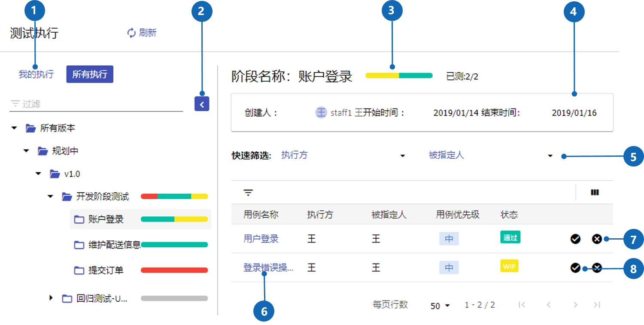Click the 回归测试-U... folder icon
This screenshot has height=325, width=644.
(x=67, y=298)
